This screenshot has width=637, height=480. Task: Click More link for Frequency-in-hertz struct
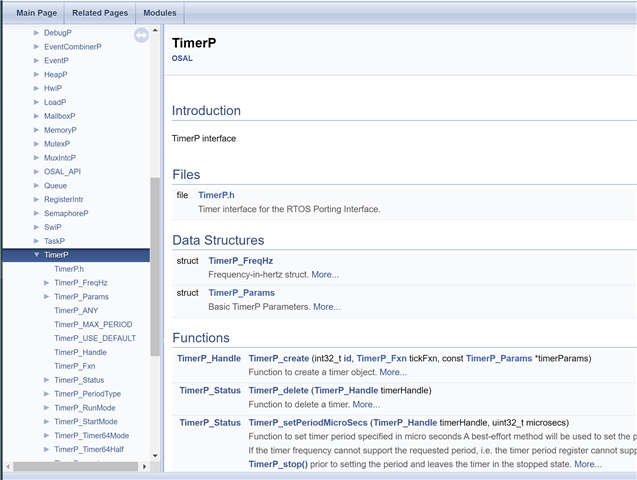click(325, 275)
